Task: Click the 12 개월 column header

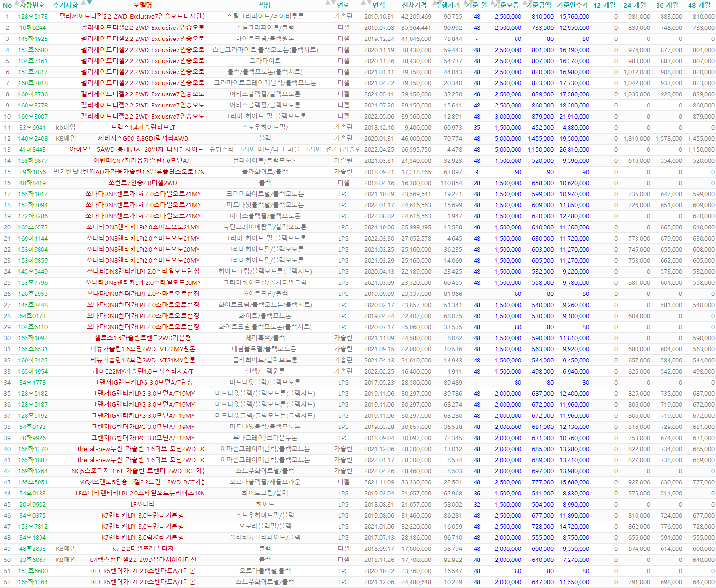Action: 605,5
